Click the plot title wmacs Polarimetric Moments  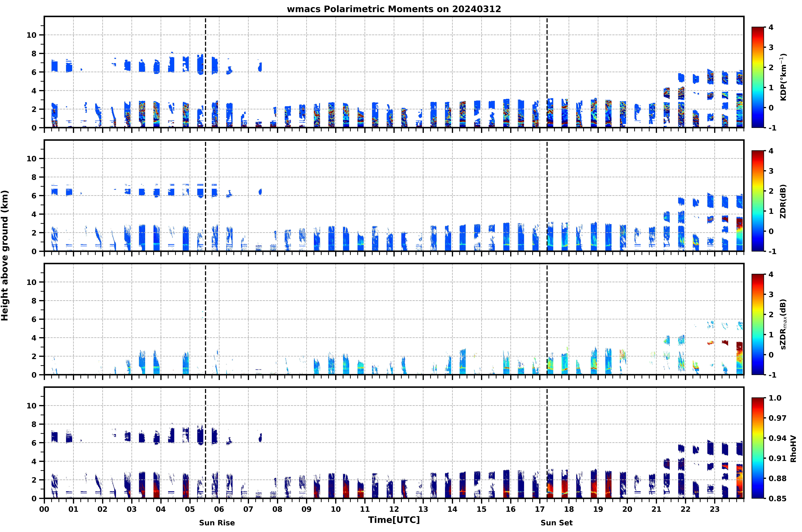point(394,9)
